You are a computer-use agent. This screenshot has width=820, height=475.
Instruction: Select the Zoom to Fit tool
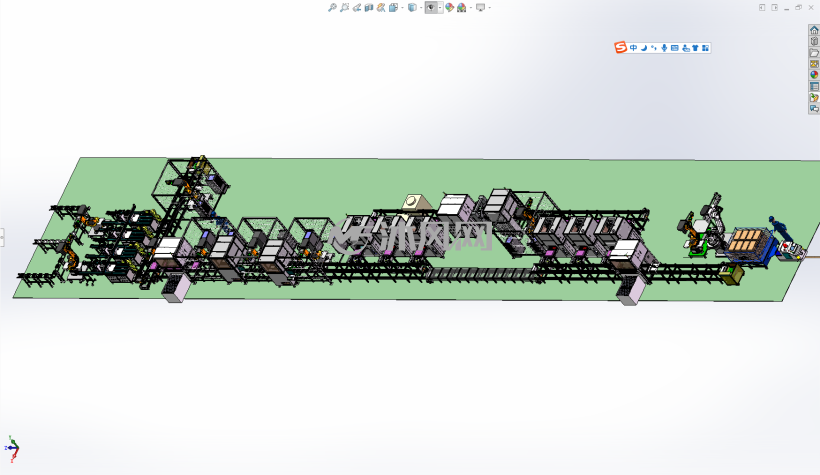click(x=332, y=7)
